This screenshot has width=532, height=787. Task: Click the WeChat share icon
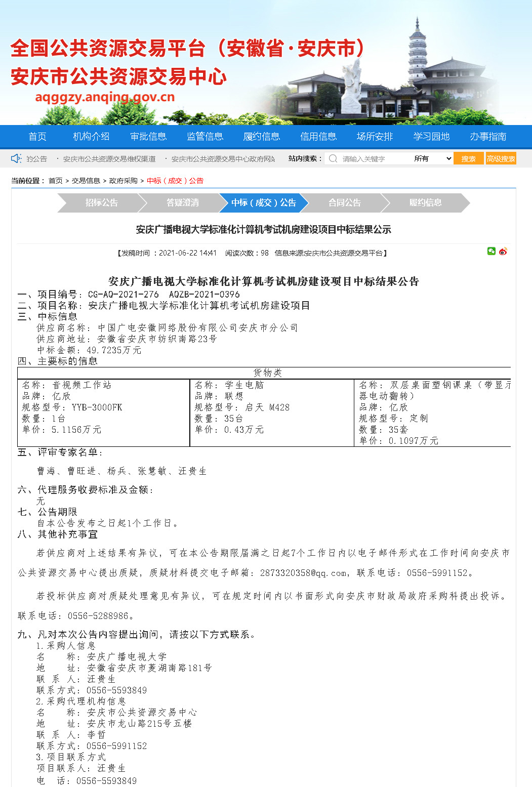(491, 251)
